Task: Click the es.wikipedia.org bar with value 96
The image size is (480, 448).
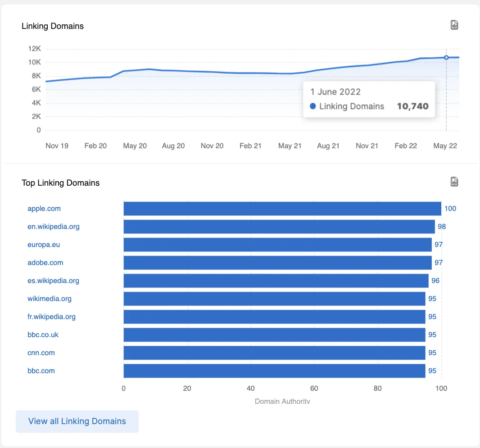Action: [276, 281]
